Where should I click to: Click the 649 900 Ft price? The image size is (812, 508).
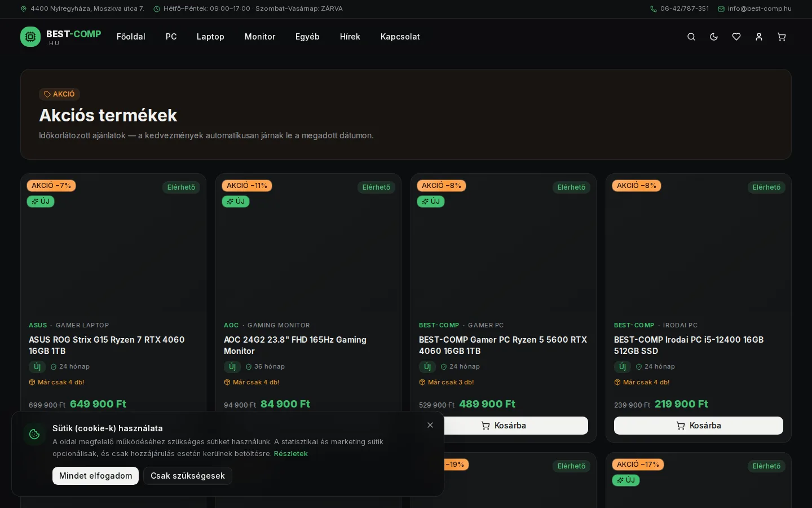[98, 404]
